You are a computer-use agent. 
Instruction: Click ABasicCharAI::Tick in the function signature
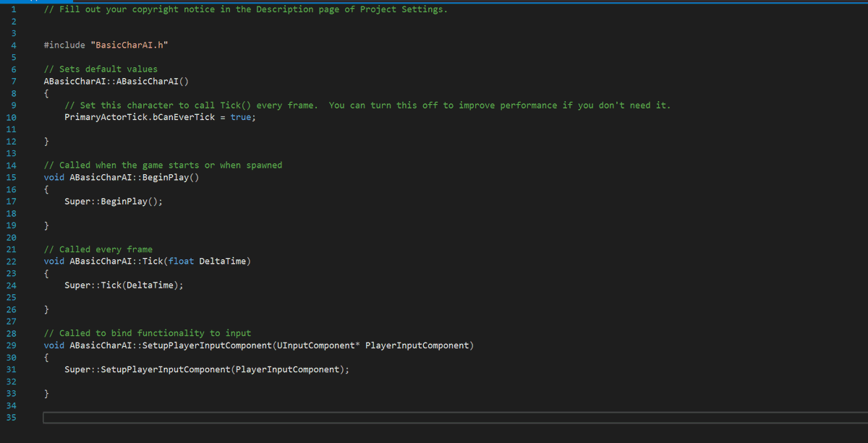(x=116, y=261)
